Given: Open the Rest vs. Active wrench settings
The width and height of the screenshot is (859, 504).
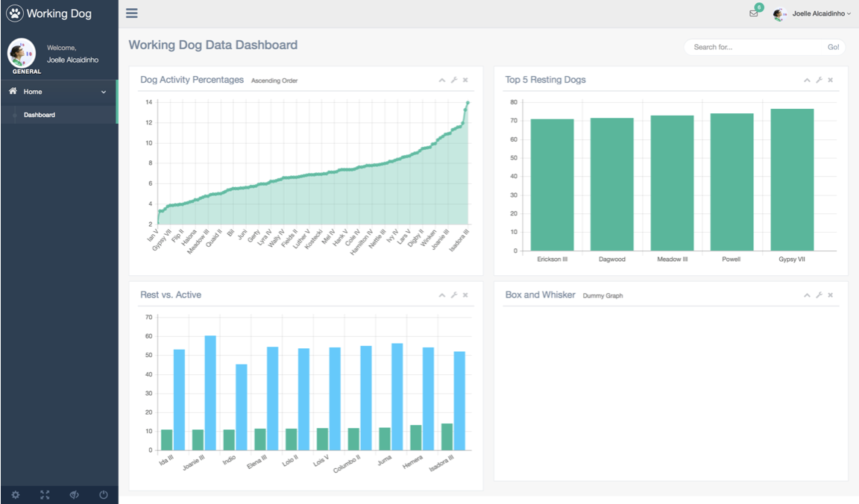Looking at the screenshot, I should pos(454,295).
